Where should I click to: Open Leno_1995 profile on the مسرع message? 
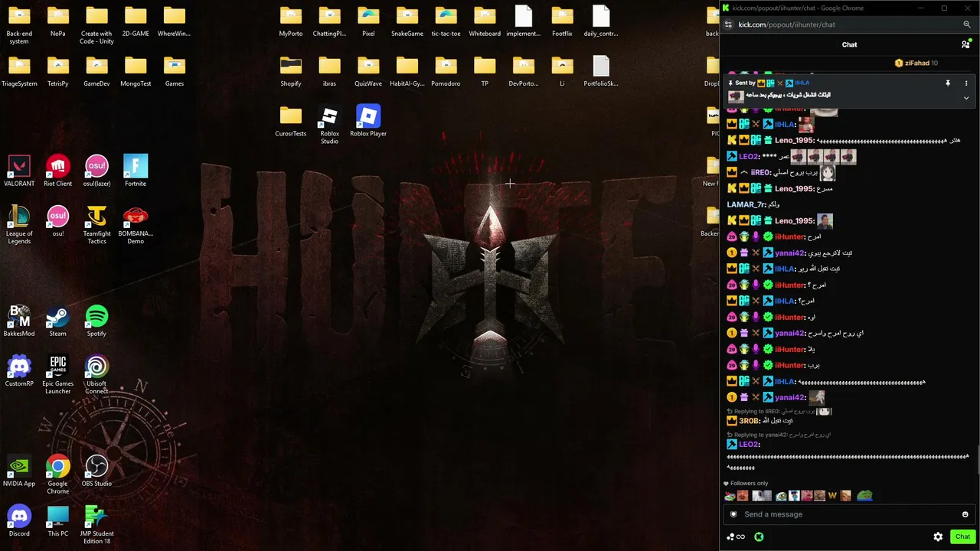tap(794, 188)
